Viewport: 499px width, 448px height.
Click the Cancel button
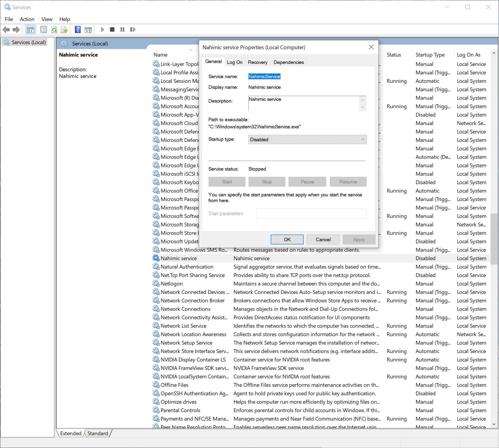(x=323, y=239)
